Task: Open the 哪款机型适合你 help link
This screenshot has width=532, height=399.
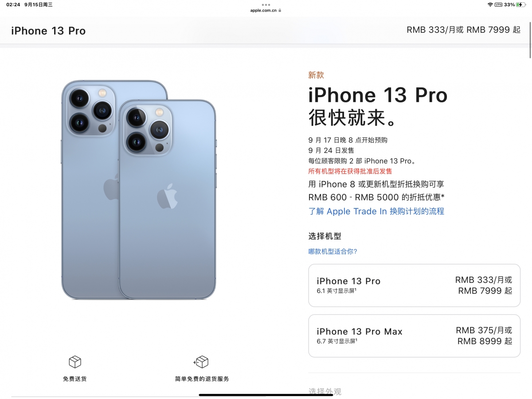Action: 333,251
